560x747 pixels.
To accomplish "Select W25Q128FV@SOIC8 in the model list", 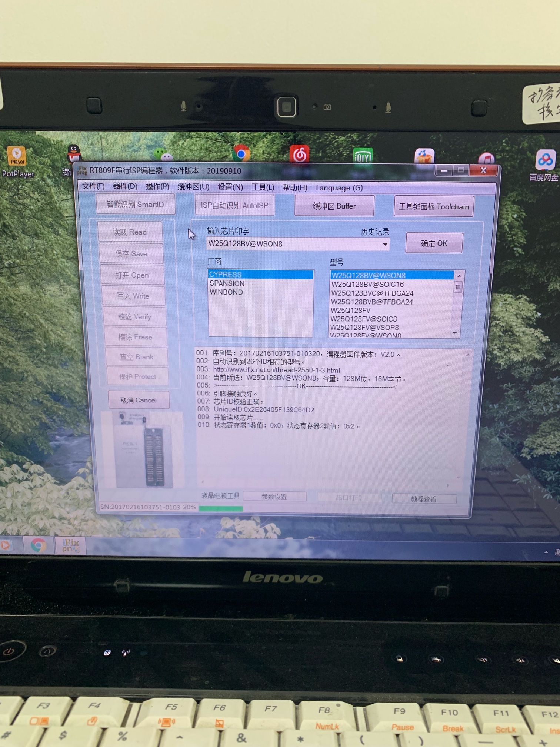I will click(x=364, y=319).
